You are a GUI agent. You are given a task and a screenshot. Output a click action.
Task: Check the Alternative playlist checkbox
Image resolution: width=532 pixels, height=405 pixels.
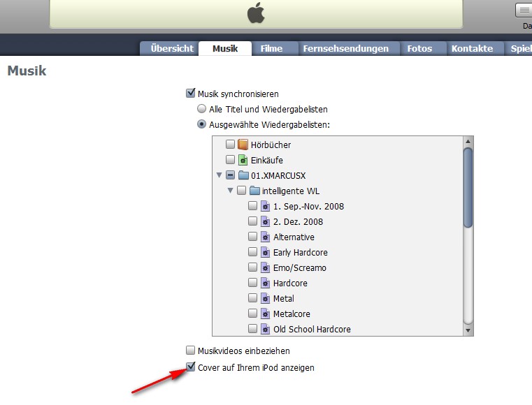(x=253, y=236)
